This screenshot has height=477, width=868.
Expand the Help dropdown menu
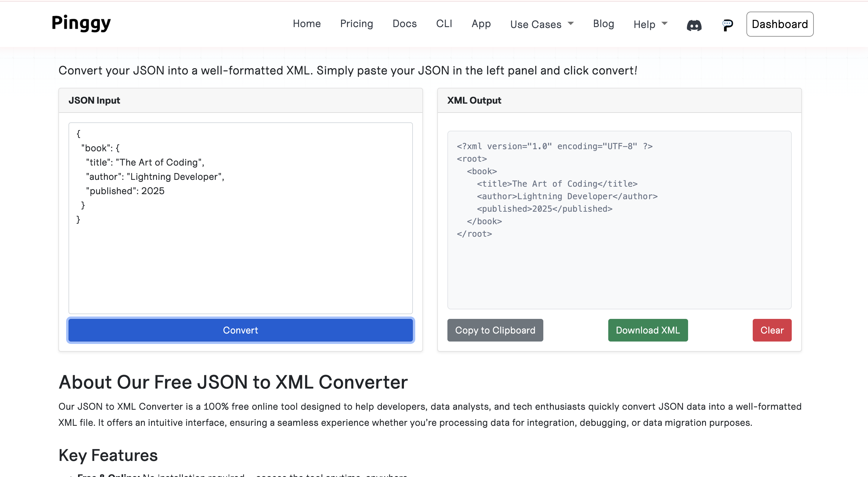650,24
